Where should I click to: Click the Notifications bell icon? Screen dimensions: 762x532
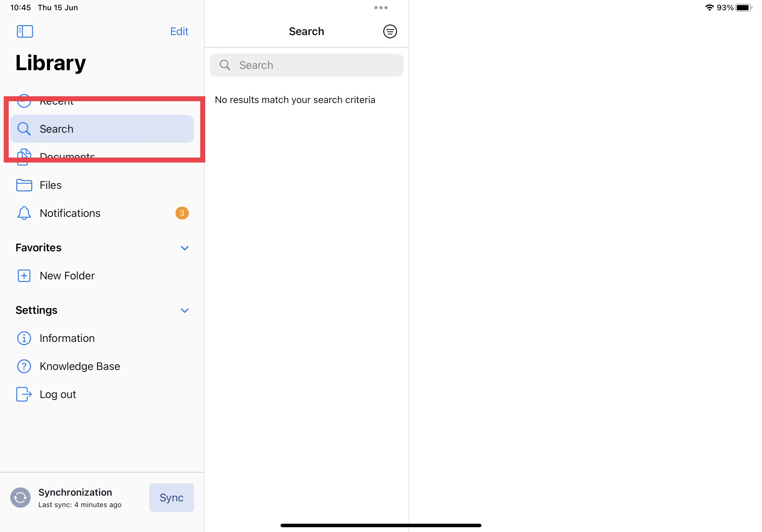coord(24,213)
